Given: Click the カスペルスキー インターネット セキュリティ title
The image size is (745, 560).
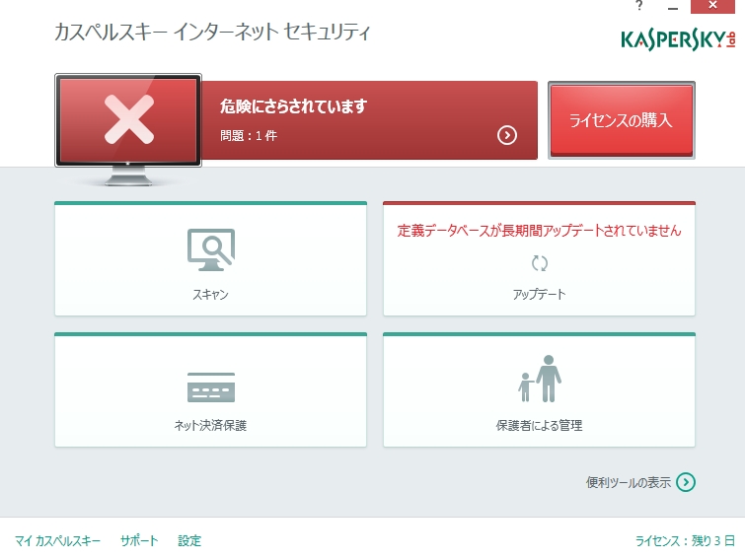Looking at the screenshot, I should coord(212,33).
